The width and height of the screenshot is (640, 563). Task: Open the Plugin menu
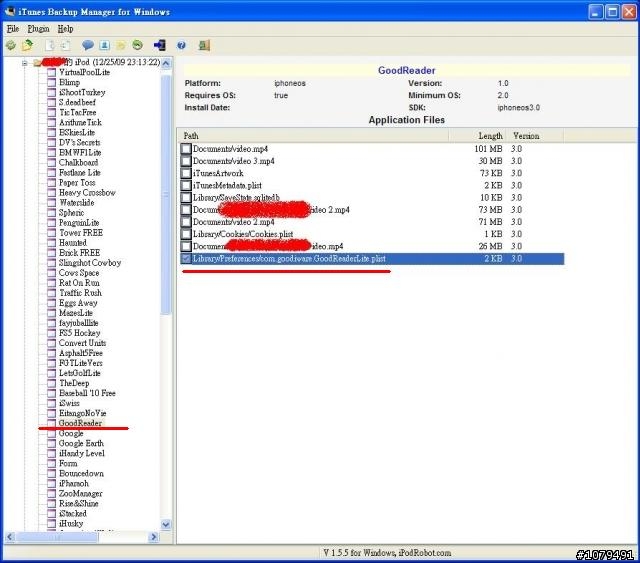[x=38, y=29]
